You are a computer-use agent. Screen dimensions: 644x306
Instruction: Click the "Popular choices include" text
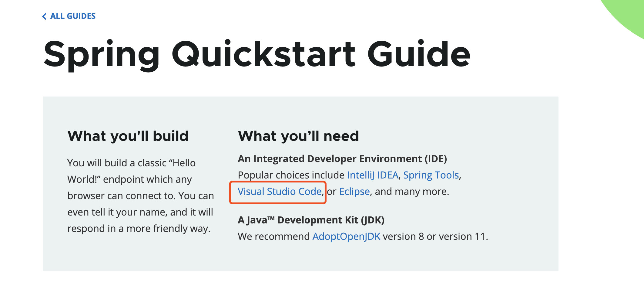[291, 175]
